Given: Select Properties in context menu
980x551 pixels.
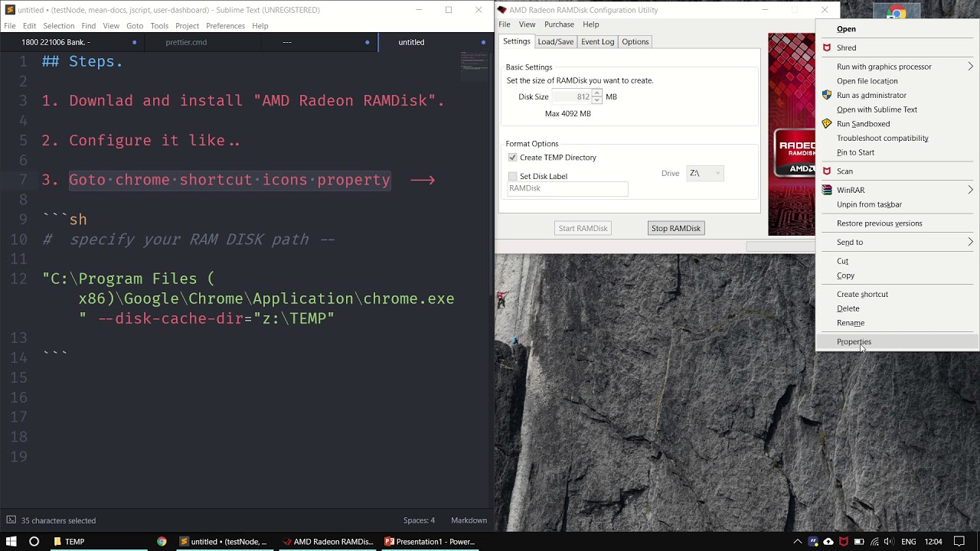Looking at the screenshot, I should pyautogui.click(x=897, y=341).
